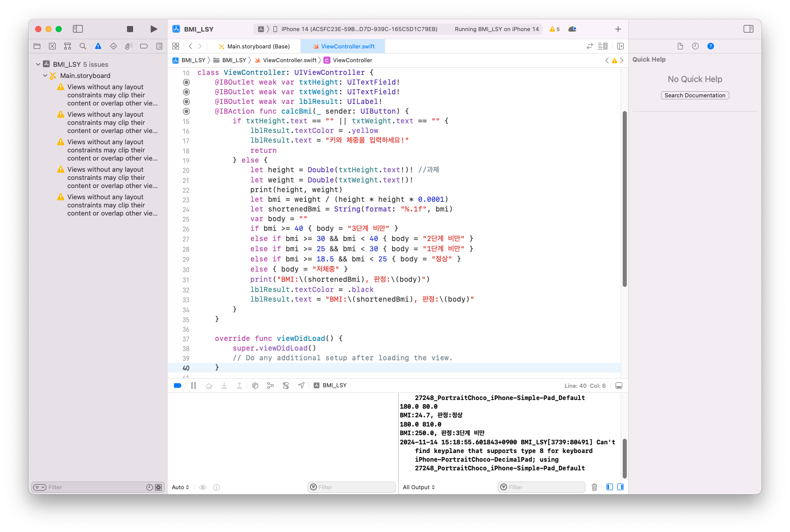Open the cloud status icon
This screenshot has height=532, width=790.
[572, 29]
